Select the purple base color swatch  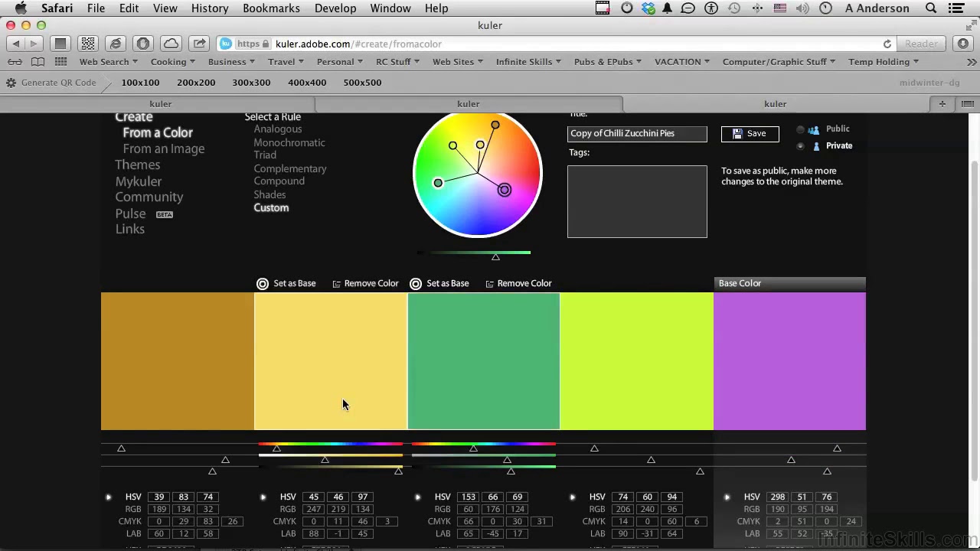point(789,361)
